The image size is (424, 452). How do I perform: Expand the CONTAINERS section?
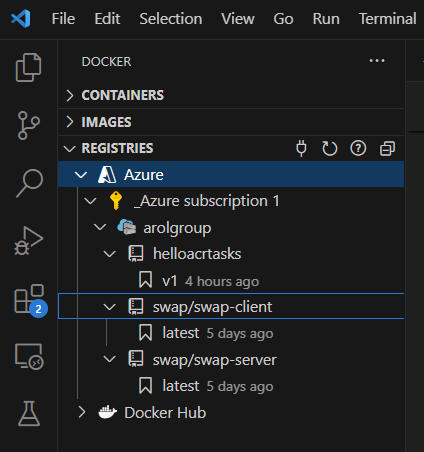pos(70,95)
